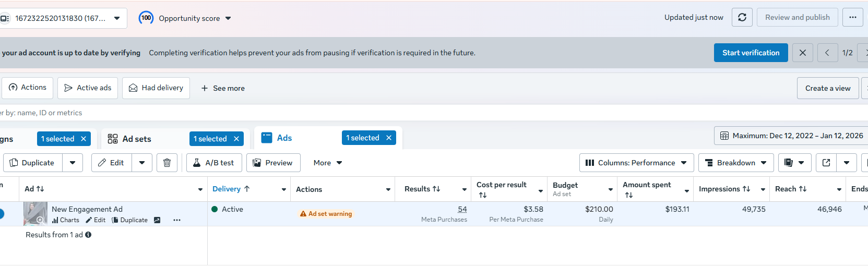Open the ellipsis menu on New Engagement Ad row
Image resolution: width=868 pixels, height=267 pixels.
(177, 220)
